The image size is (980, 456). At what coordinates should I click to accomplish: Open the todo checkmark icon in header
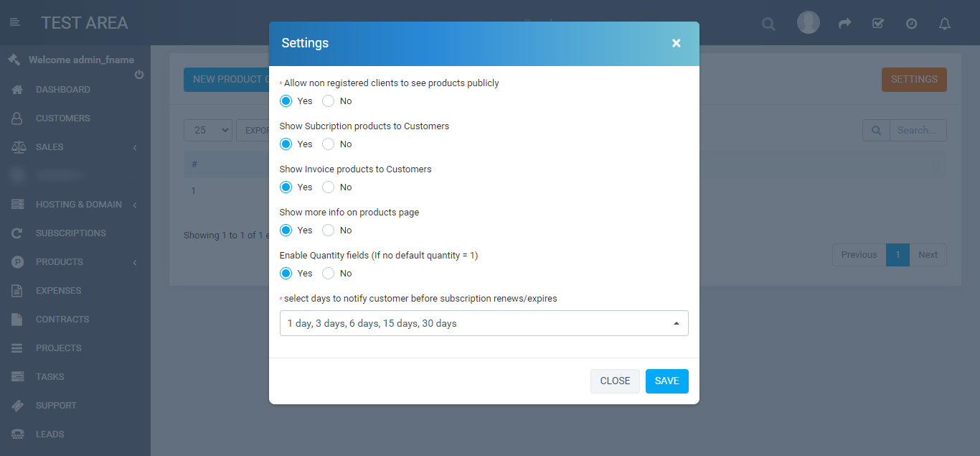click(x=878, y=24)
